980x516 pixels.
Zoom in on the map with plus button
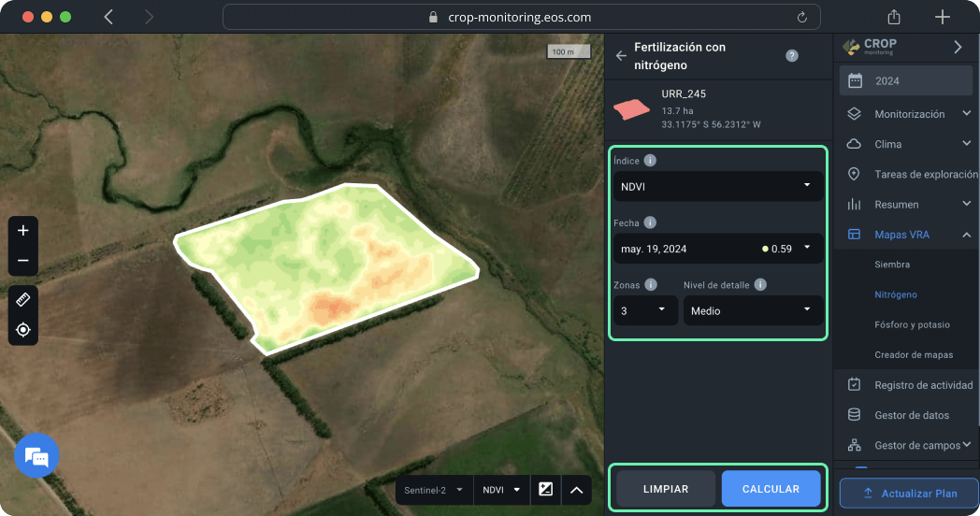pyautogui.click(x=23, y=231)
